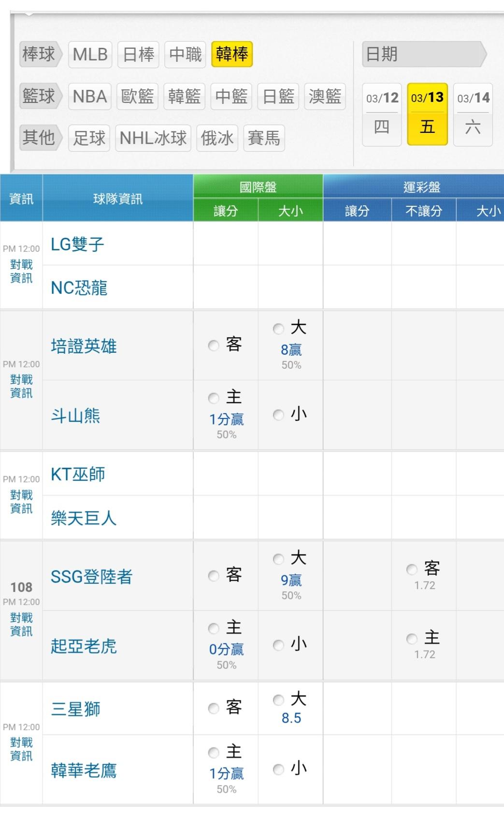
Task: Select the 足球 soccer category
Action: (x=89, y=138)
